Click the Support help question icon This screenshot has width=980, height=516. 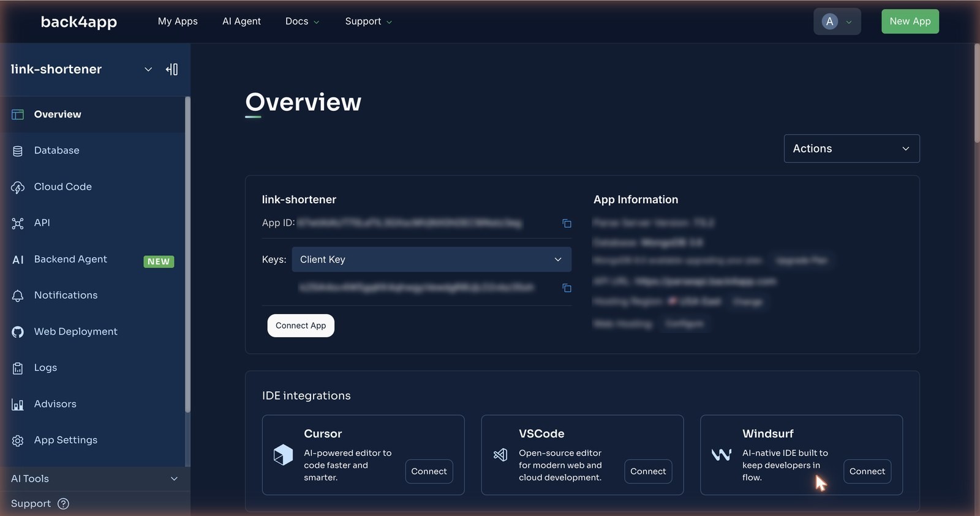[63, 504]
